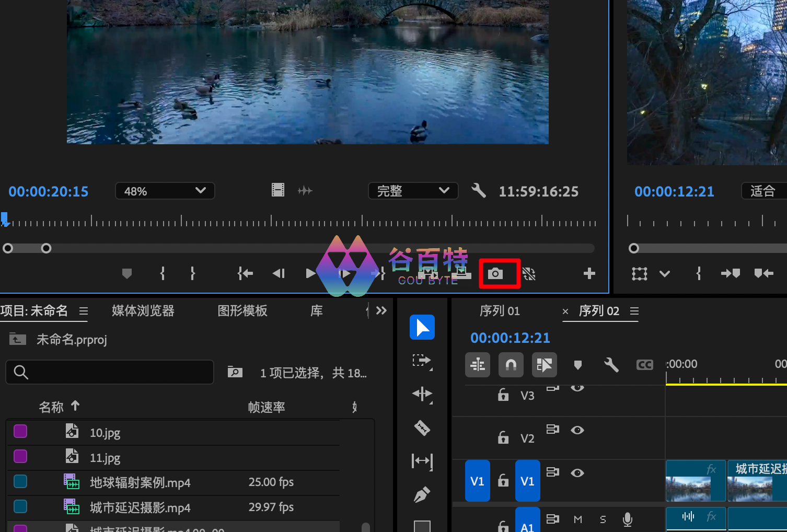Screen dimensions: 787x532
Task: Open the 完整 playback resolution dropdown
Action: click(x=413, y=191)
